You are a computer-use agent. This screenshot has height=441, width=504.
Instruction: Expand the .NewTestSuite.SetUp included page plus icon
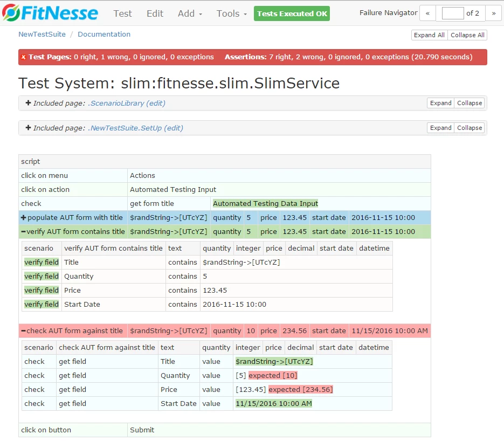(x=28, y=128)
